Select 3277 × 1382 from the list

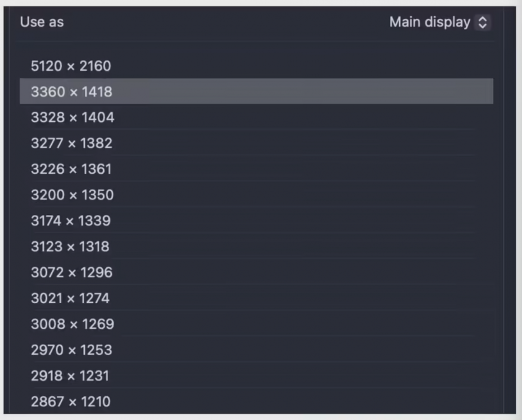pos(72,143)
